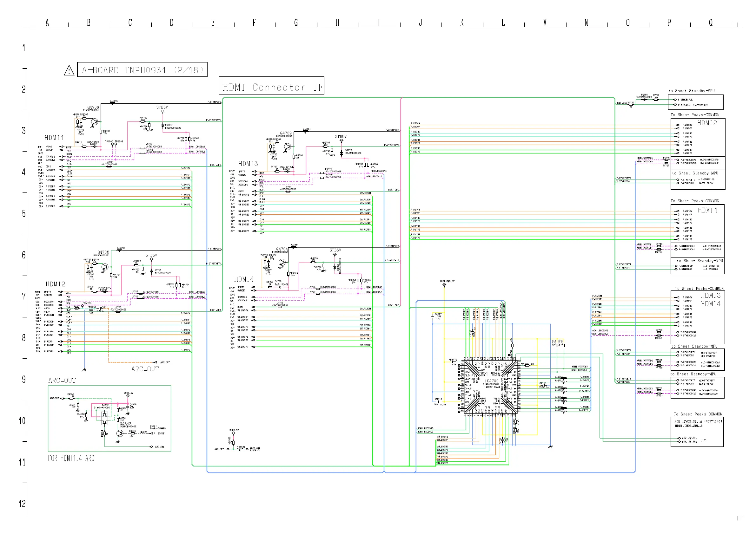This screenshot has width=756, height=534.
Task: Click the Q4702 transistor symbol above HDMI2
Action: (105, 266)
